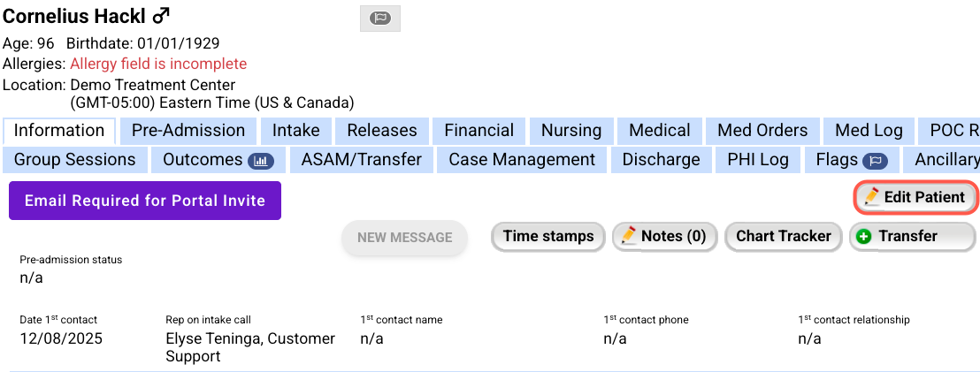
Task: Open the Chart Tracker
Action: tap(784, 236)
